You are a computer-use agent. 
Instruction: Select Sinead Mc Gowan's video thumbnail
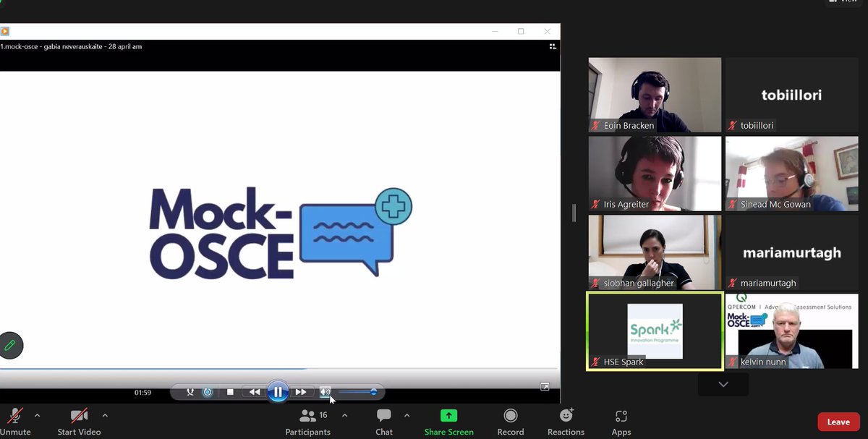pyautogui.click(x=791, y=174)
